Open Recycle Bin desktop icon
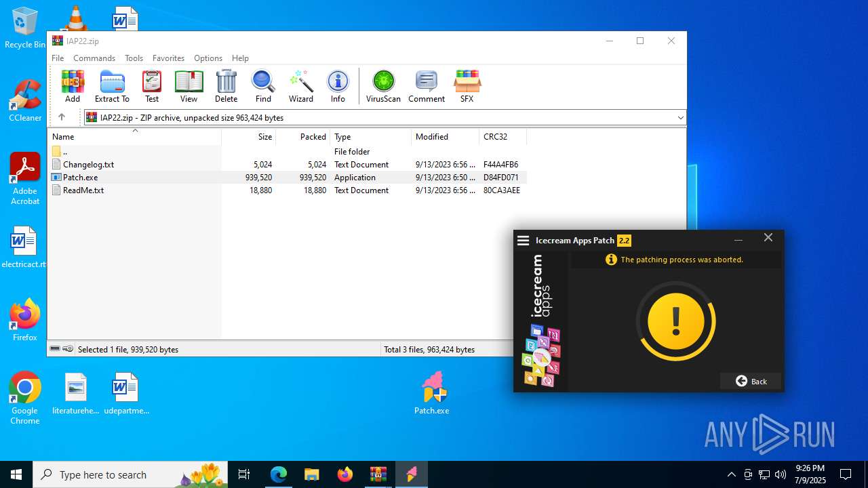The height and width of the screenshot is (488, 868). pyautogui.click(x=25, y=28)
